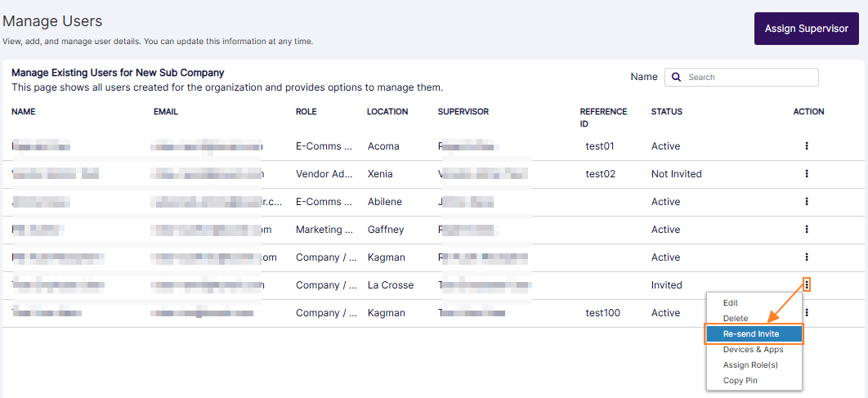Choose Delete in the action menu
The image size is (868, 398).
coord(736,319)
